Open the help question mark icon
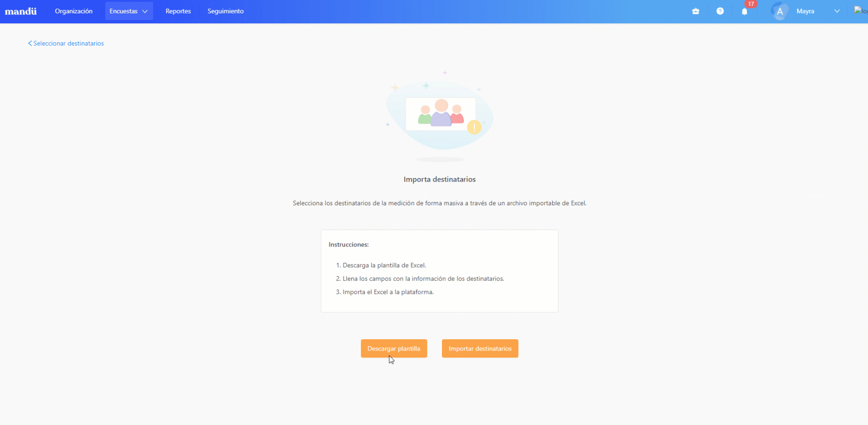 click(x=720, y=11)
